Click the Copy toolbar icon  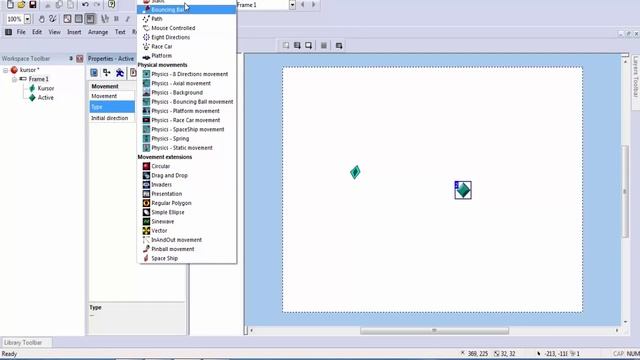tap(59, 4)
